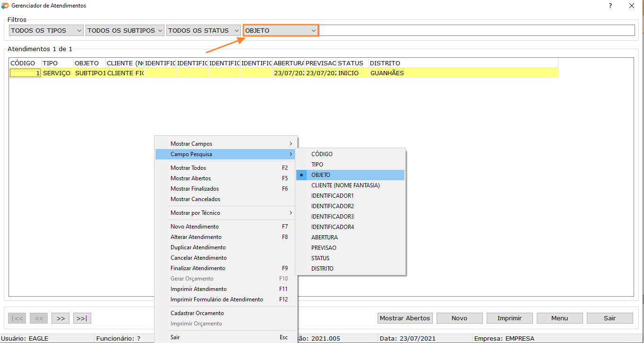Go to the next page button
Viewport: 644px width, 343px height.
pyautogui.click(x=60, y=318)
